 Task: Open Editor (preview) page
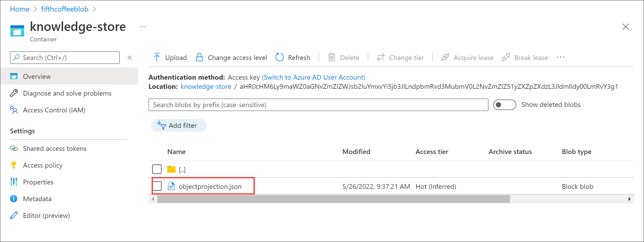47,216
